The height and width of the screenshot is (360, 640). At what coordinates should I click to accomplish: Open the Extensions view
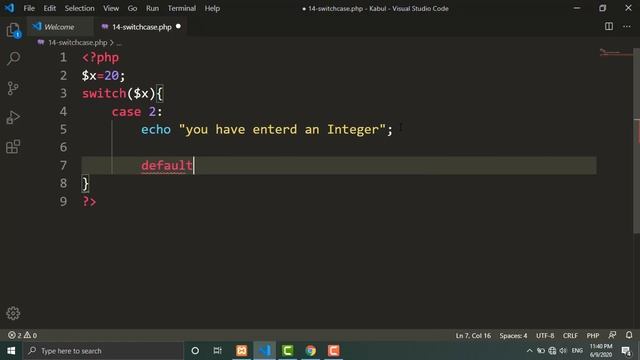(x=13, y=147)
